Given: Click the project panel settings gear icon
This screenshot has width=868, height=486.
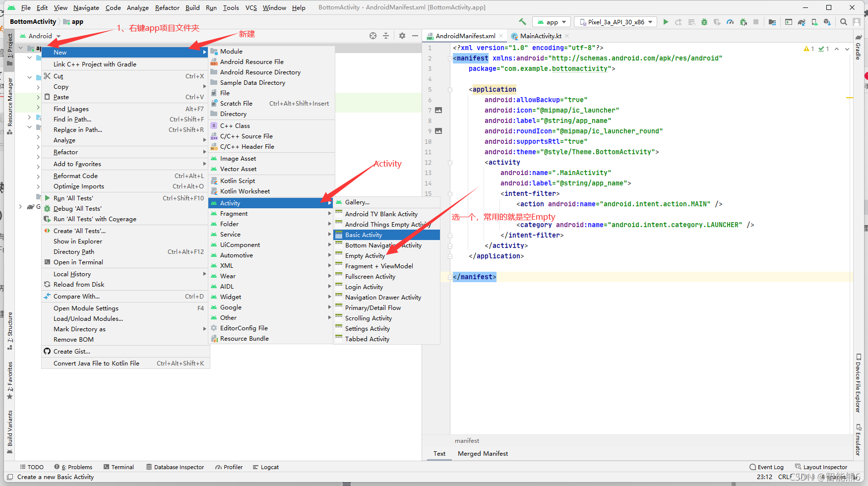Looking at the screenshot, I should 402,36.
